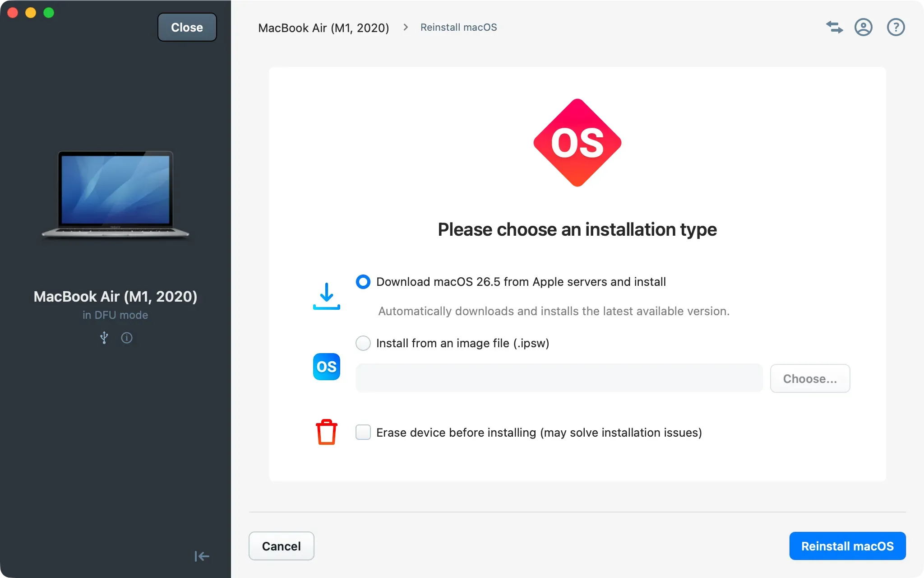Open the help question mark icon
924x578 pixels.
click(x=896, y=27)
